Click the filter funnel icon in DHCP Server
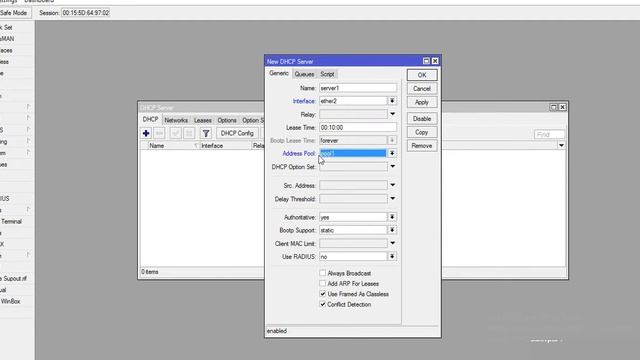 pyautogui.click(x=206, y=133)
